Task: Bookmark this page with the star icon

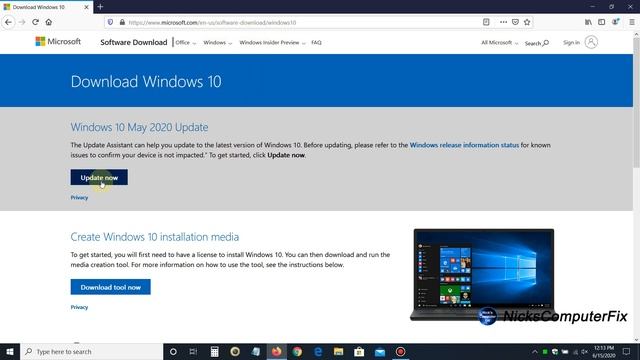Action: click(x=527, y=22)
